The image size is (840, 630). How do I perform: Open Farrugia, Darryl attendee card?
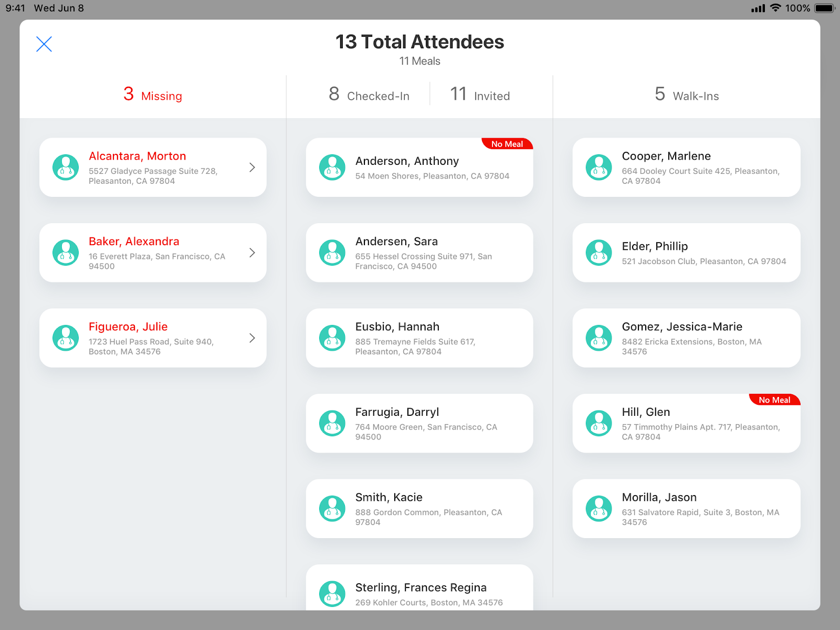tap(420, 423)
